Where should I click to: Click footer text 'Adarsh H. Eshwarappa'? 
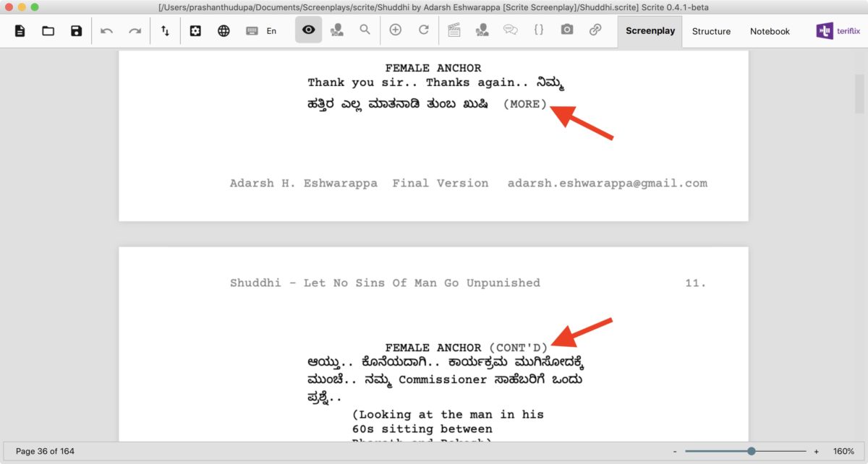(x=304, y=184)
